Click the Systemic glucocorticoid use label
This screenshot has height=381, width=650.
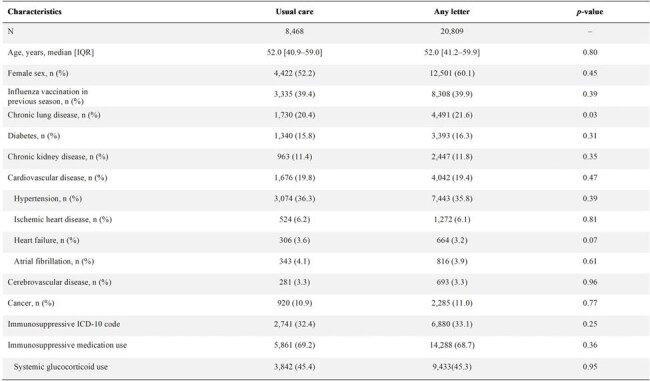[61, 367]
